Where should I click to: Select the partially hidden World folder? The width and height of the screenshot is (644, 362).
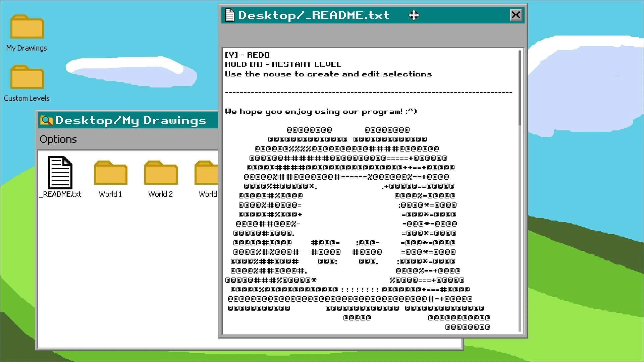pyautogui.click(x=206, y=173)
